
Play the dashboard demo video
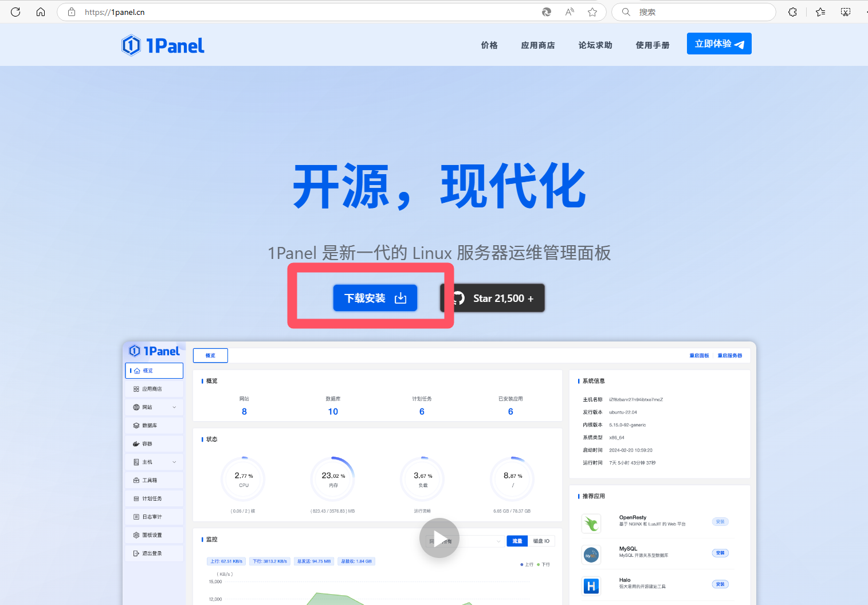click(x=439, y=538)
